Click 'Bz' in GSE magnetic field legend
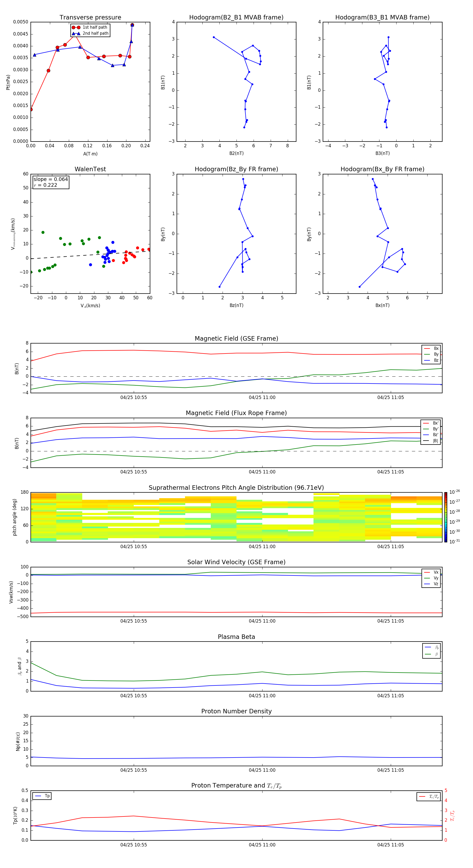Screen dimensions: 473x868 pos(431,360)
